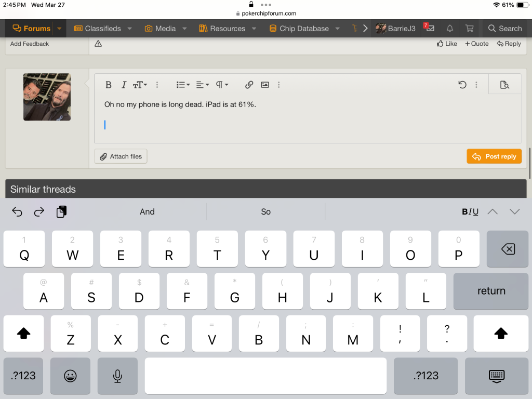Toggle italic formatting in the editor
532x399 pixels.
pos(124,85)
